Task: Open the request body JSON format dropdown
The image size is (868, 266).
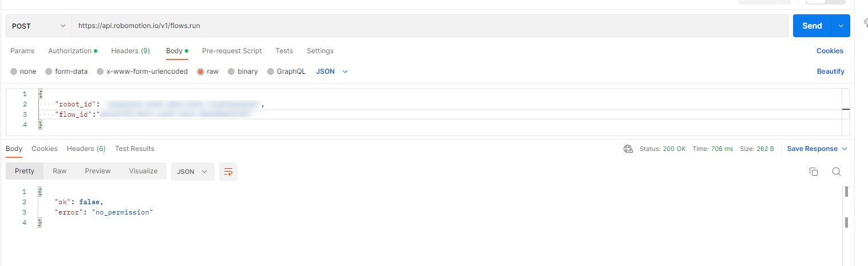Action: (332, 72)
